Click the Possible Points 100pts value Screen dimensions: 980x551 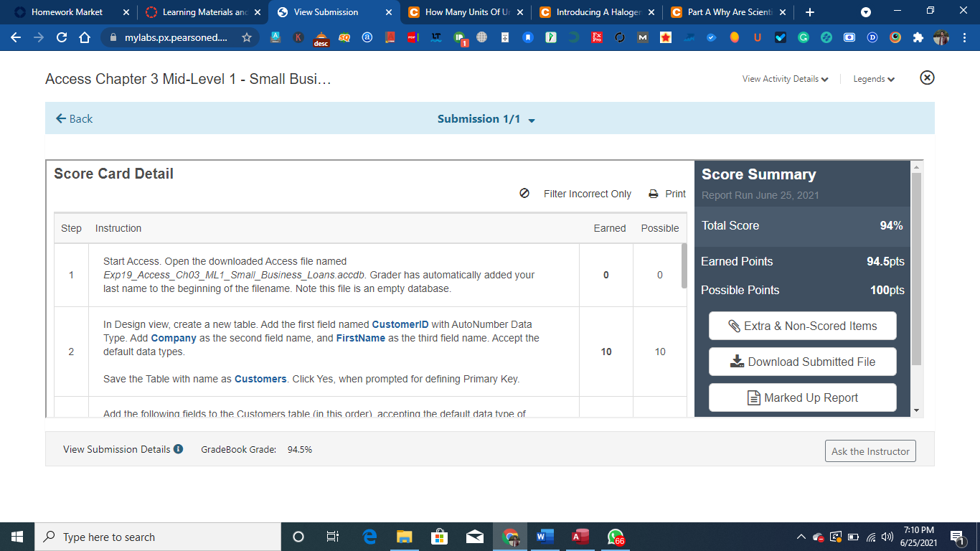(887, 290)
